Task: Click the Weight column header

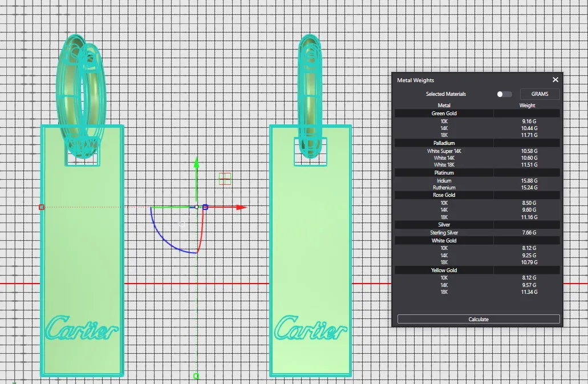Action: [527, 106]
